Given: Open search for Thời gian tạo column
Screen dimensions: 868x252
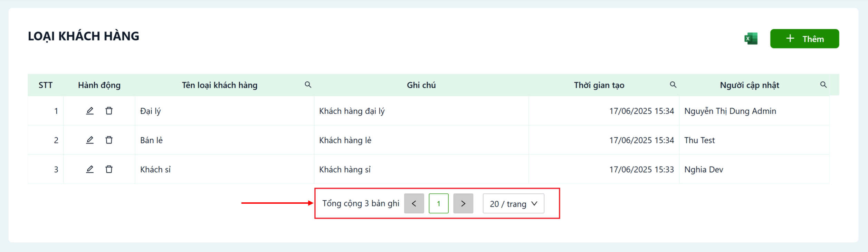Looking at the screenshot, I should pyautogui.click(x=673, y=85).
